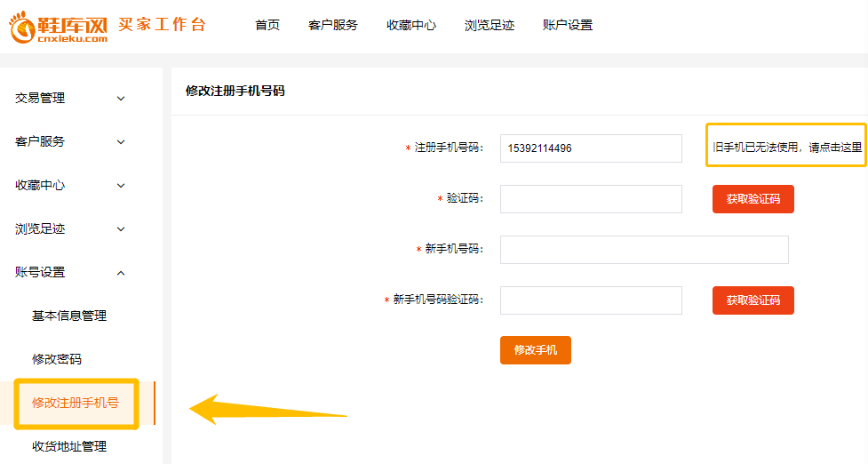Click 获取验证码 next to 新手机号码验证码 field
The height and width of the screenshot is (464, 868).
(753, 300)
